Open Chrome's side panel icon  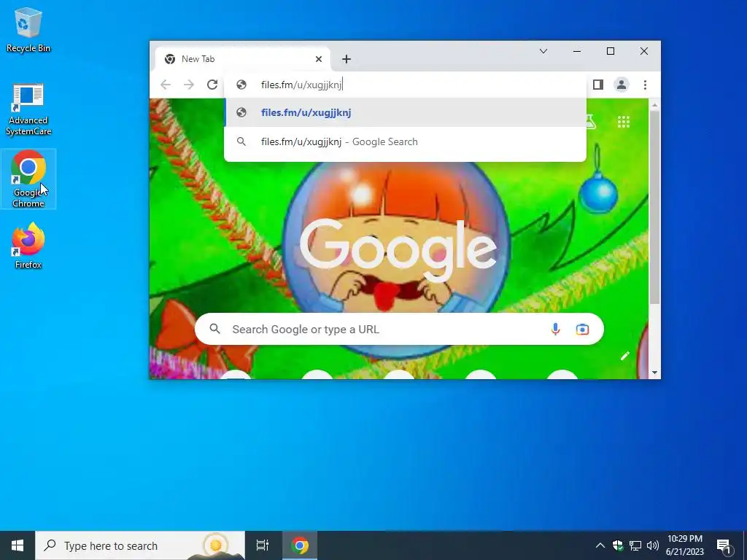coord(598,85)
